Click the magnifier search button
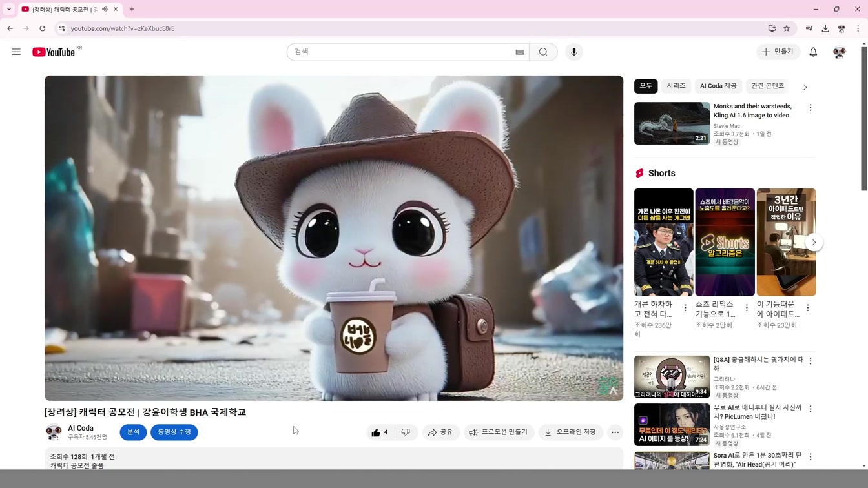The height and width of the screenshot is (488, 868). [x=543, y=52]
